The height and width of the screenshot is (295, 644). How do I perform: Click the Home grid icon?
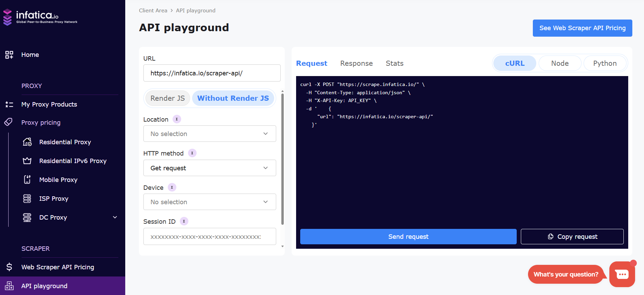(x=9, y=55)
